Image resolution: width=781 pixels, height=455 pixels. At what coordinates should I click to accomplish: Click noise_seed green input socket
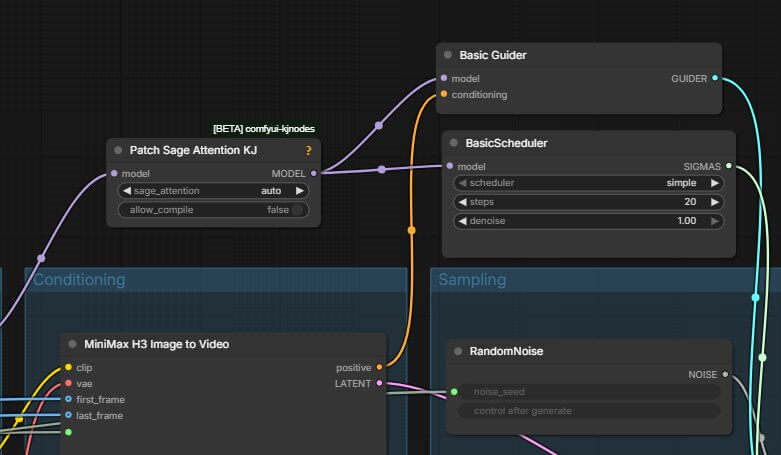(454, 392)
